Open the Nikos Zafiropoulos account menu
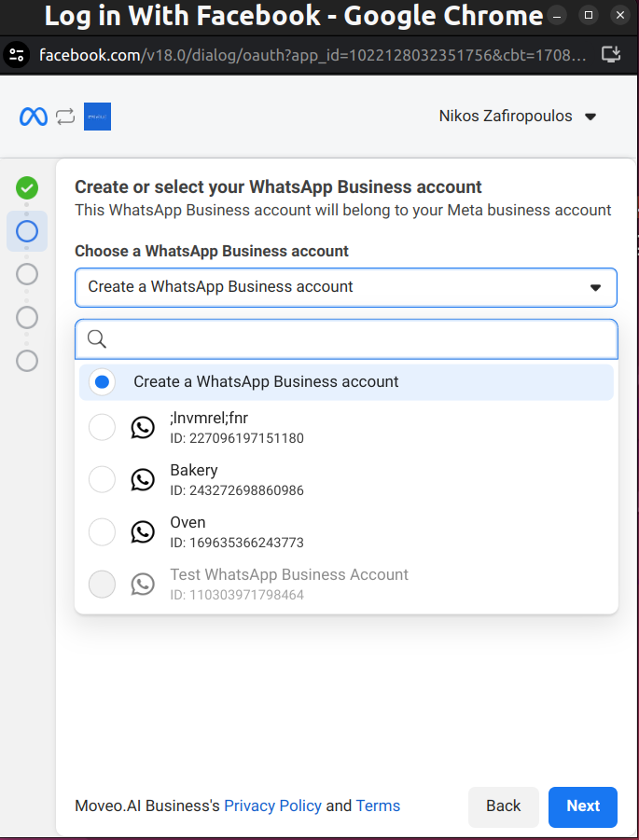This screenshot has width=639, height=840. pos(519,117)
